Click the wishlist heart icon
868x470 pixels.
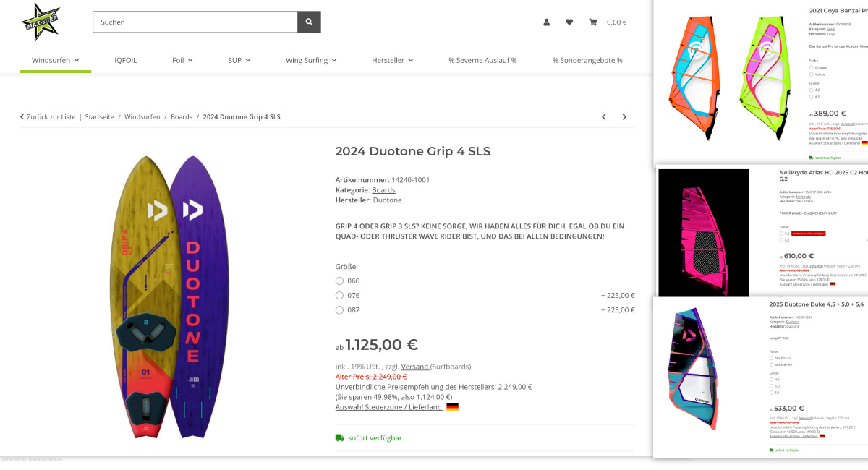pyautogui.click(x=569, y=22)
